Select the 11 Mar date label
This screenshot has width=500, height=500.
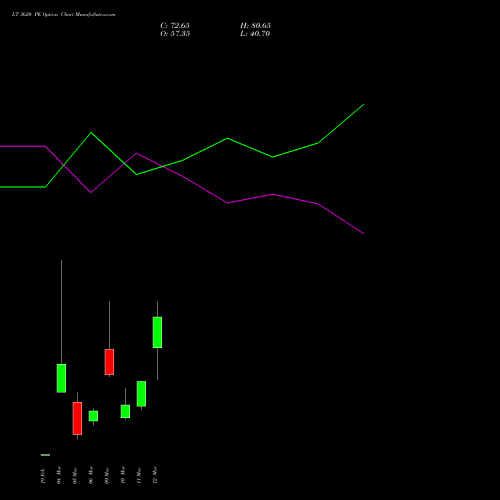tap(139, 475)
